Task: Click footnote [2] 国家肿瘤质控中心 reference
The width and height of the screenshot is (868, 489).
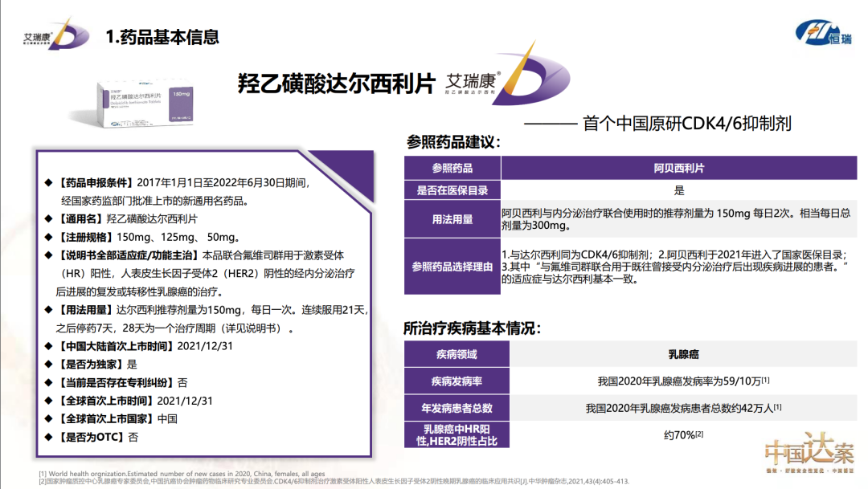Action: [334, 481]
